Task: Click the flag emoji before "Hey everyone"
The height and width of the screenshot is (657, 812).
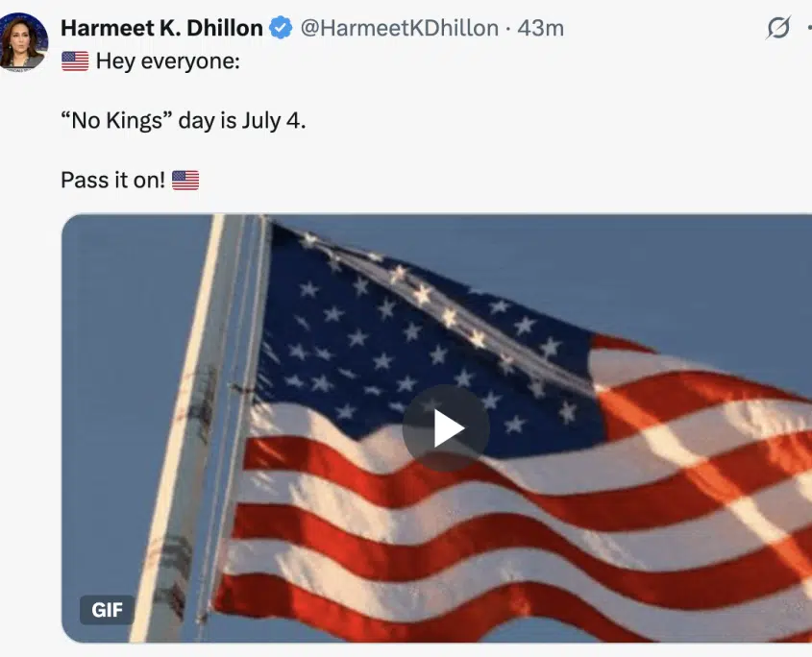Action: pos(75,61)
